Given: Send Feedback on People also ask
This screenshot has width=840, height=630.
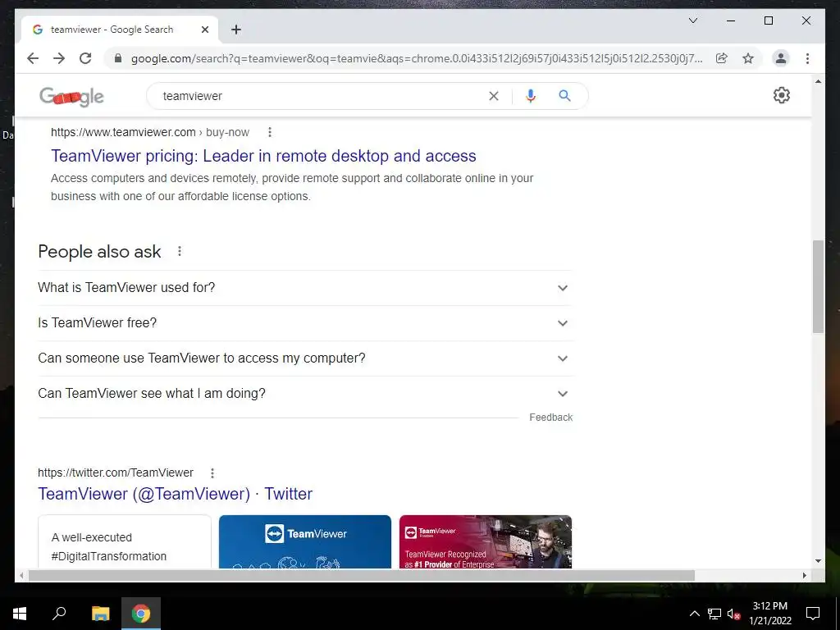Looking at the screenshot, I should pyautogui.click(x=550, y=418).
